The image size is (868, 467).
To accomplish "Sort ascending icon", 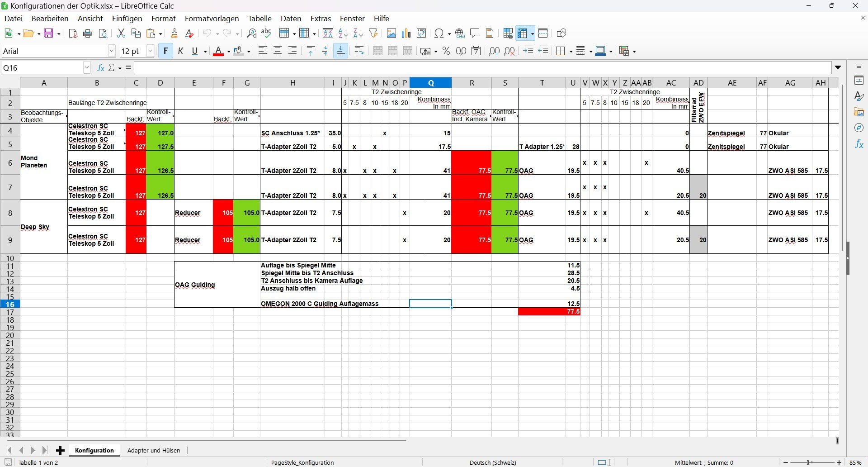I will pyautogui.click(x=343, y=33).
